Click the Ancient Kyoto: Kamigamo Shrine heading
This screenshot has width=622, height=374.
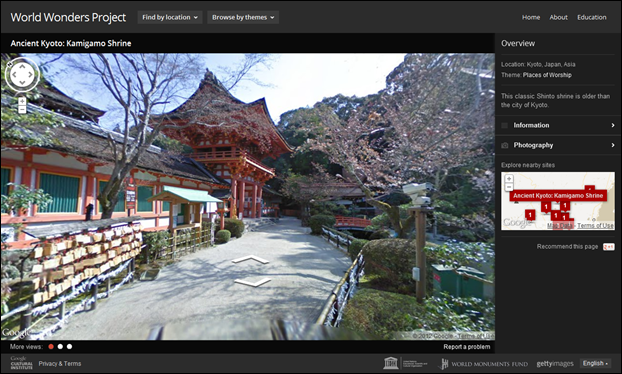tap(71, 43)
